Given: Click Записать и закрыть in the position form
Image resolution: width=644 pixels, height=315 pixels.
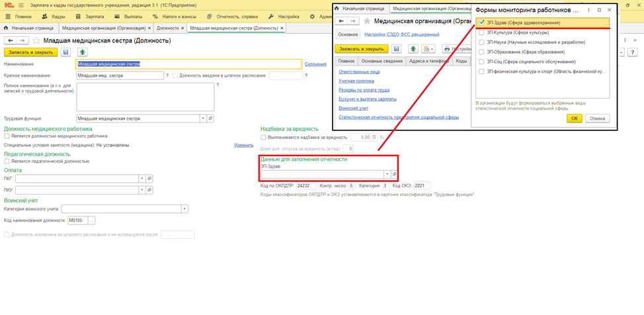Looking at the screenshot, I should click(x=31, y=52).
